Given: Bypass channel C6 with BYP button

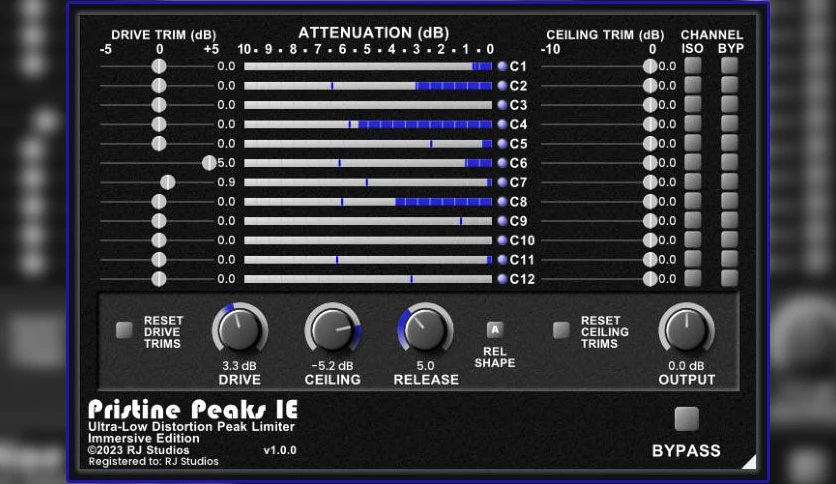Looking at the screenshot, I should pyautogui.click(x=729, y=163).
